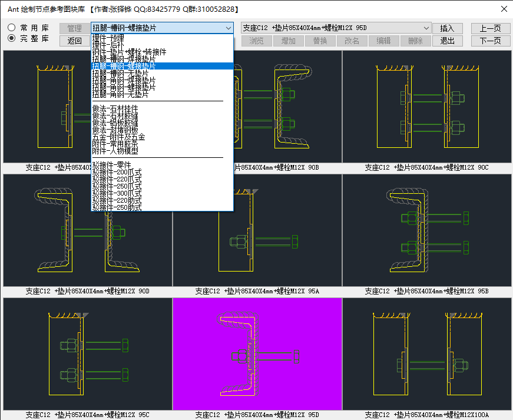This screenshot has height=420, width=513.
Task: Select the 完整库 radio button
Action: click(12, 38)
